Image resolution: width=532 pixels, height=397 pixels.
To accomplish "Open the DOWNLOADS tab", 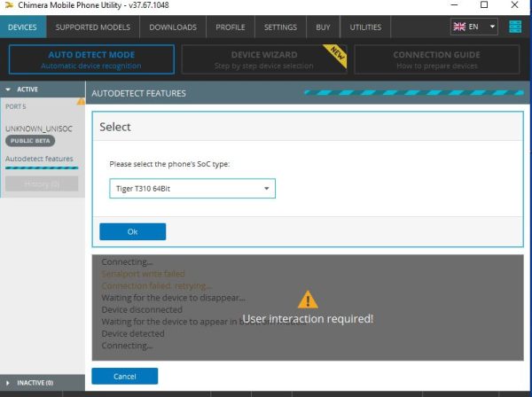I will pos(173,27).
